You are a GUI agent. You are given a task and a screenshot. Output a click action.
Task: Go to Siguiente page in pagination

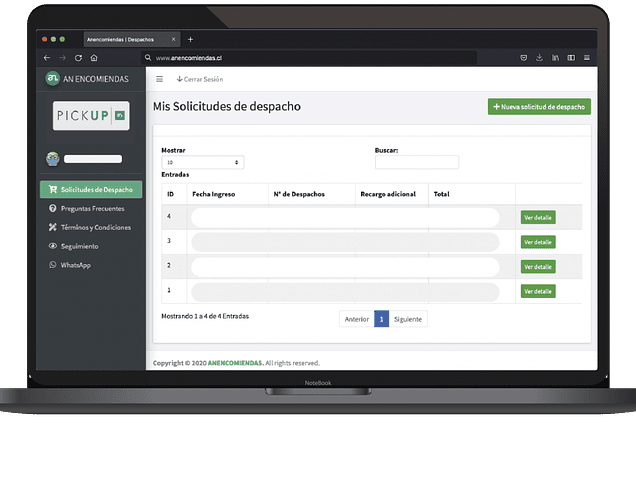point(408,319)
